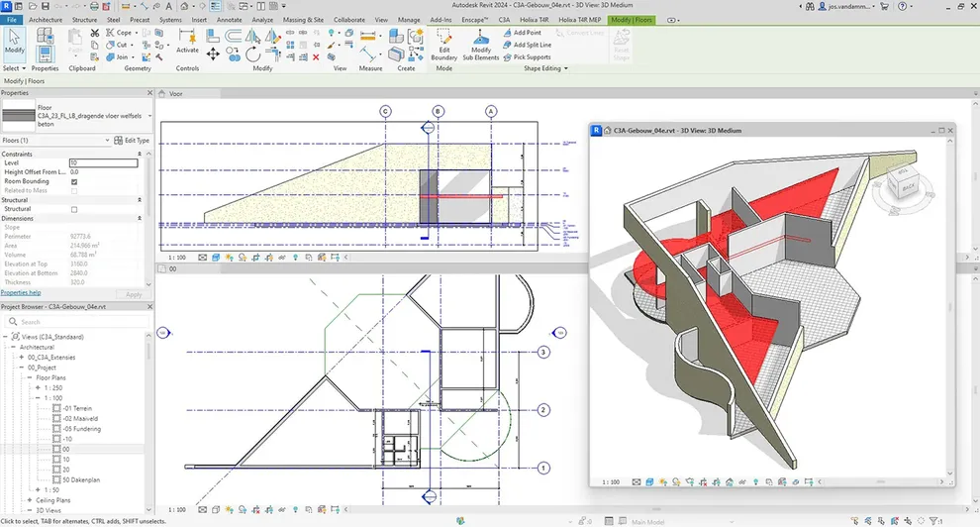The width and height of the screenshot is (980, 527).
Task: Switch to the Annotate ribbon tab
Action: 229,20
